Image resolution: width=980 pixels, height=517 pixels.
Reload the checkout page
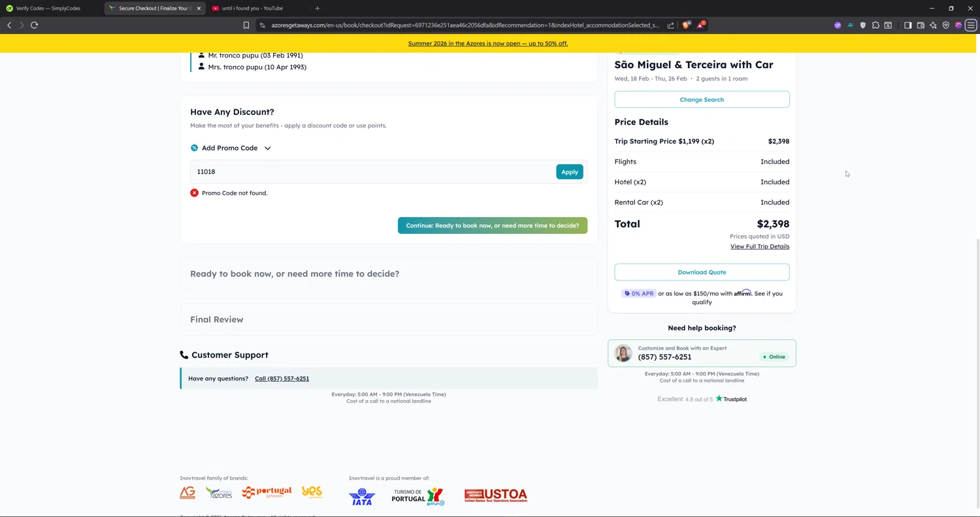pos(34,25)
